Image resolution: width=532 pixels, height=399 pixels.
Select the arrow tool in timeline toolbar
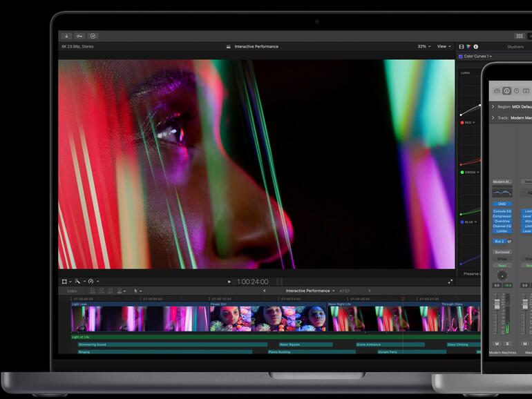click(x=137, y=291)
